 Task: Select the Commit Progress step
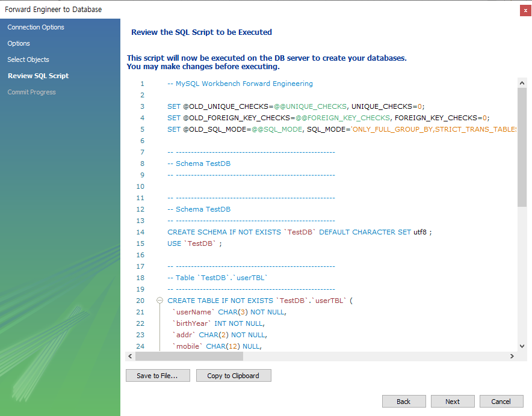[x=31, y=92]
